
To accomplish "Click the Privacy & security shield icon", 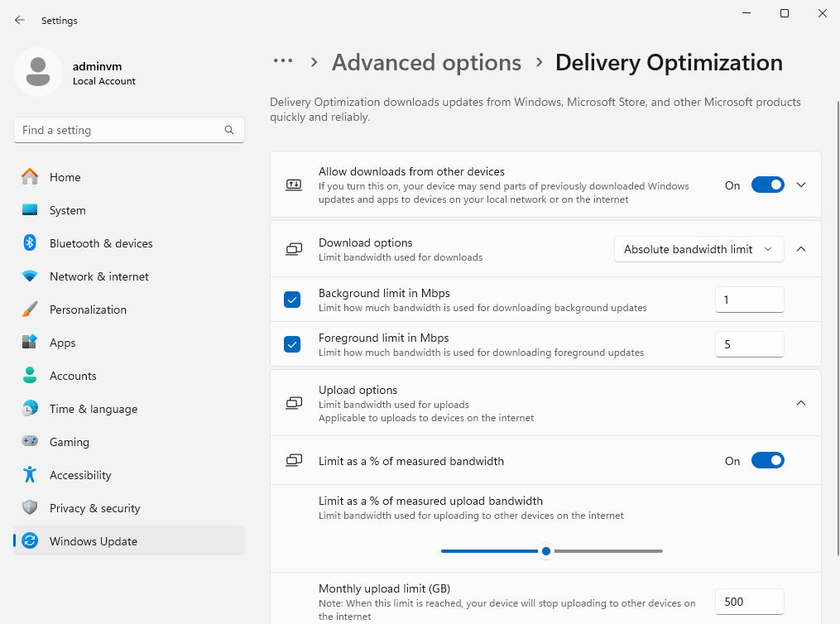I will point(30,508).
